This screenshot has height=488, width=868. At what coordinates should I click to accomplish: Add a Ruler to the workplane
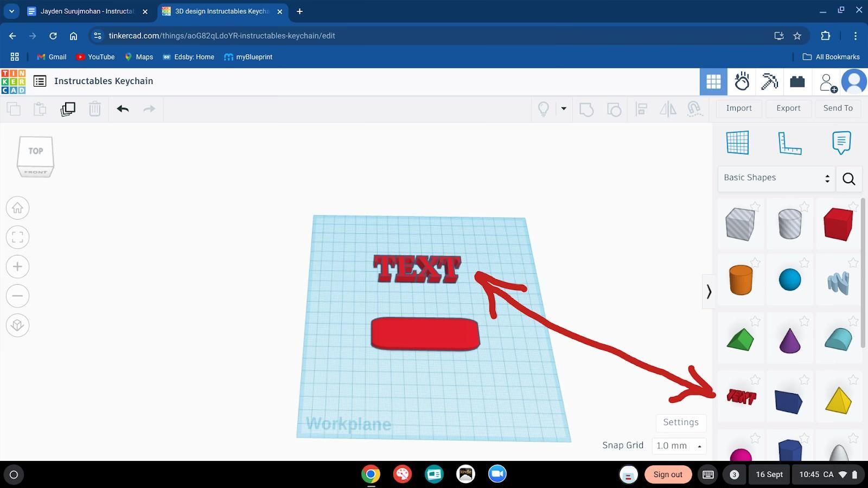pyautogui.click(x=789, y=142)
